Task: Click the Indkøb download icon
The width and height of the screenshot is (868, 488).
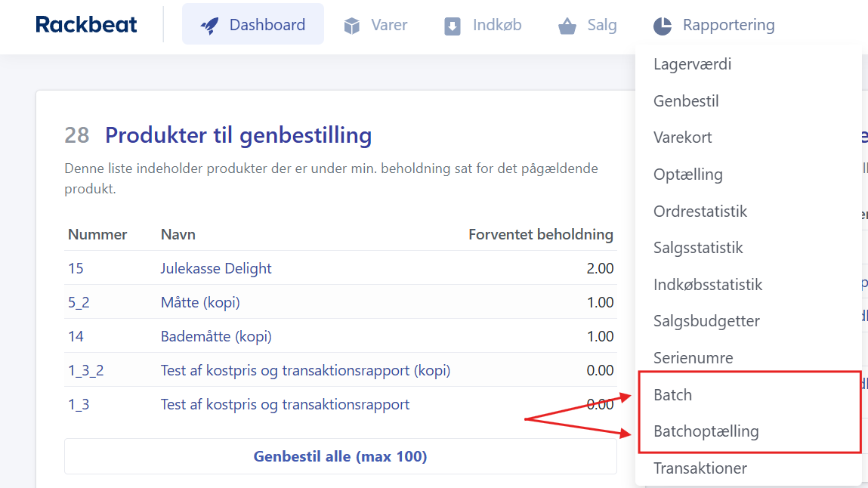Action: pos(453,26)
